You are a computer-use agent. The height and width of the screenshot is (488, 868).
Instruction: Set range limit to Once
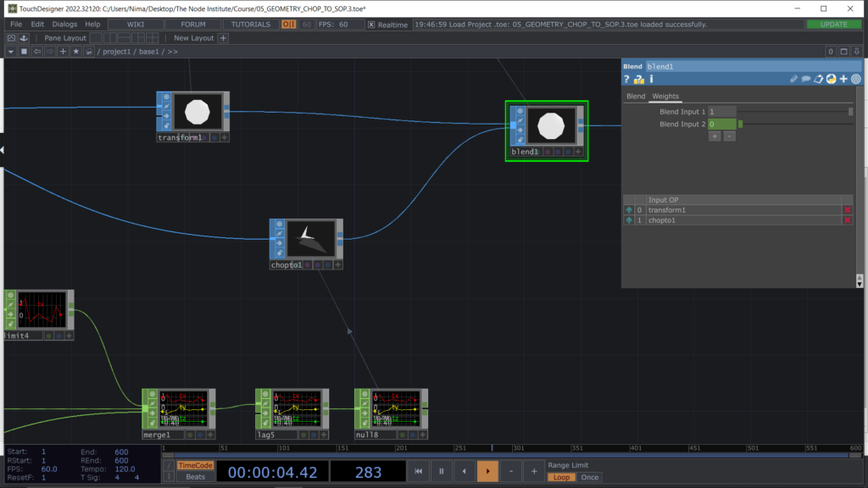[x=590, y=478]
